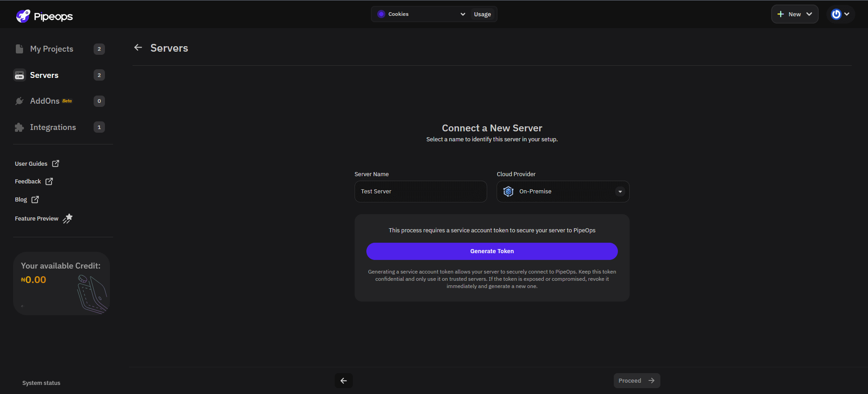Screen dimensions: 868x394
Task: Click the Feature Preview shooting star icon
Action: (67, 219)
